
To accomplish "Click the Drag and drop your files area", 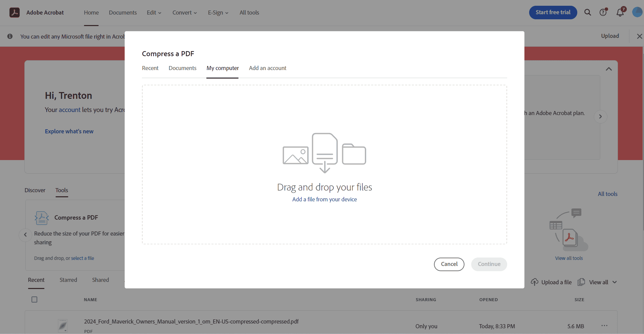I will pyautogui.click(x=325, y=164).
